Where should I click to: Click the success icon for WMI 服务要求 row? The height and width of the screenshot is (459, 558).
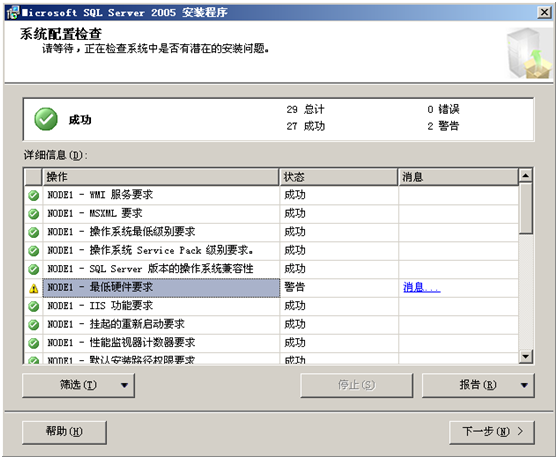click(33, 195)
